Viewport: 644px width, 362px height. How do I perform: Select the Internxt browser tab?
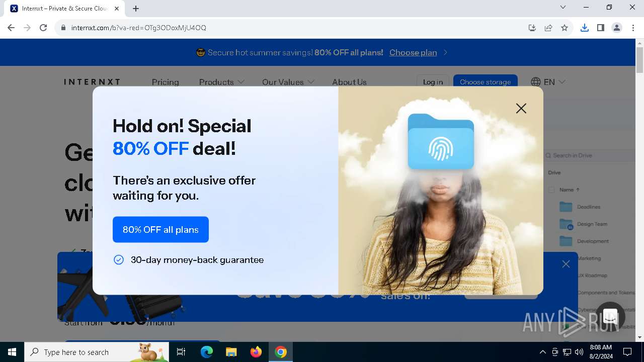(64, 9)
